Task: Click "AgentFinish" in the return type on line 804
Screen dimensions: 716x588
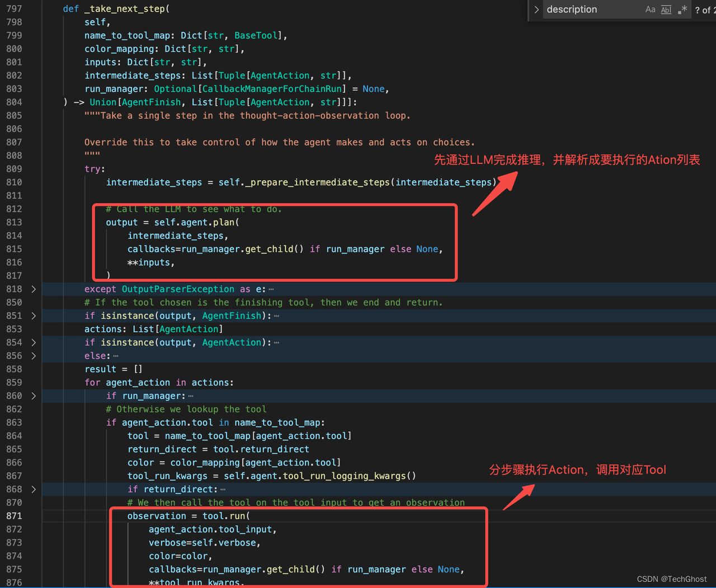Action: pos(151,102)
